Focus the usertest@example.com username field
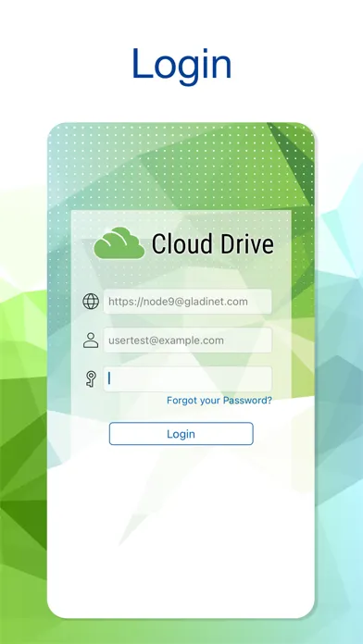Screen dimensions: 363x644 click(x=187, y=341)
